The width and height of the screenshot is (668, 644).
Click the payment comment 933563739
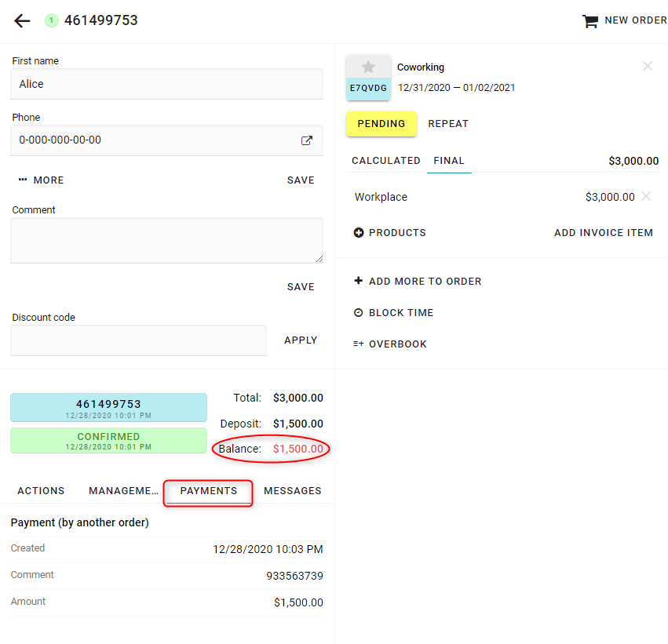point(294,576)
